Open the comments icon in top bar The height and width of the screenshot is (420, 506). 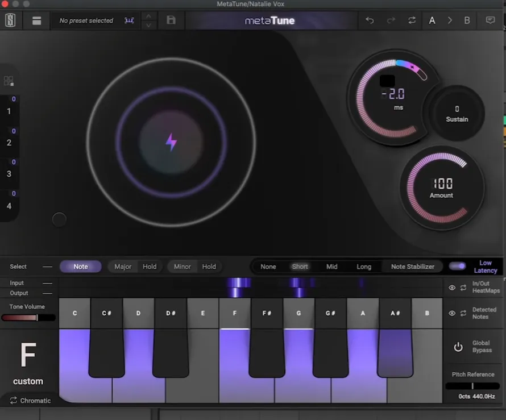(490, 20)
